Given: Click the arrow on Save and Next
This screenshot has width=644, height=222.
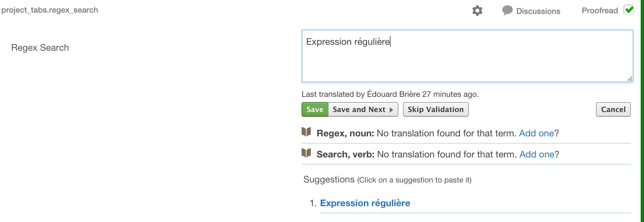Looking at the screenshot, I should [391, 110].
